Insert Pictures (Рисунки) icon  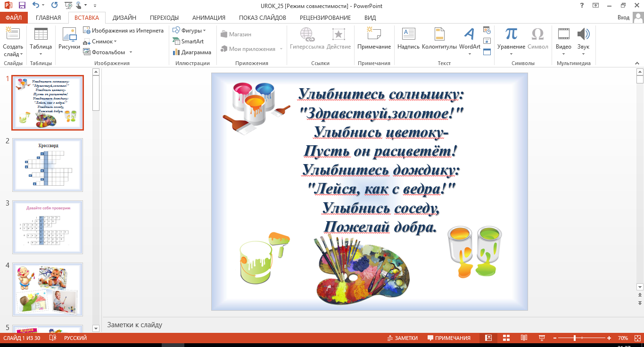(69, 34)
